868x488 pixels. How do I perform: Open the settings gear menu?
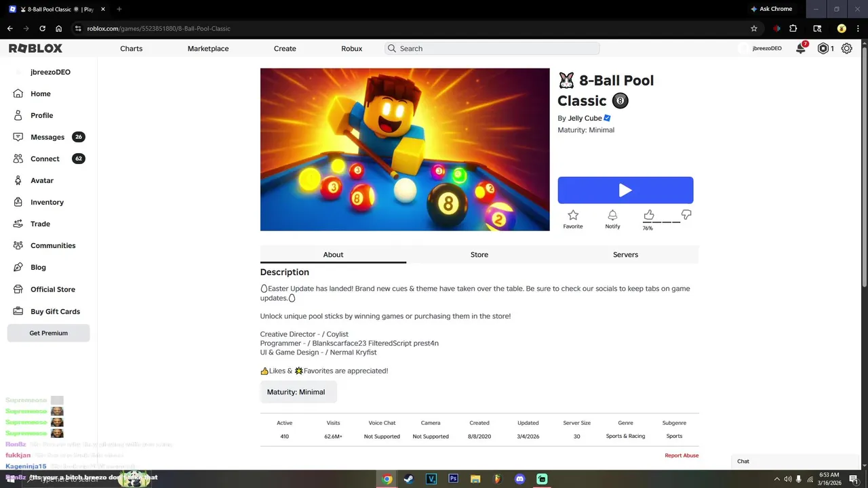coord(846,48)
